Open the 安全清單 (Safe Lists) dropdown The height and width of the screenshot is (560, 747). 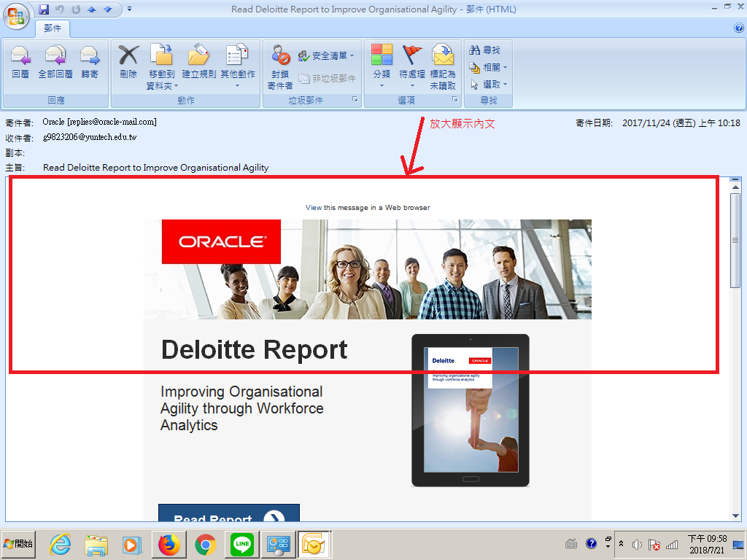coord(327,55)
